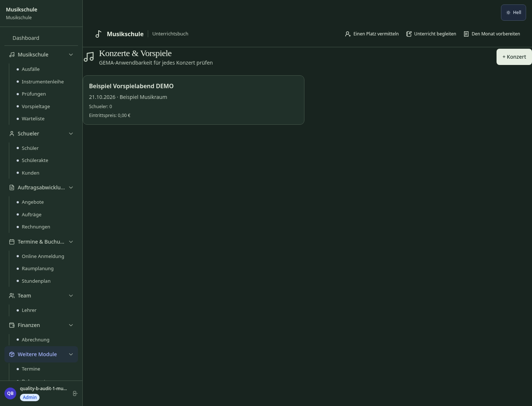Open Lehrer under Team

coord(29,310)
